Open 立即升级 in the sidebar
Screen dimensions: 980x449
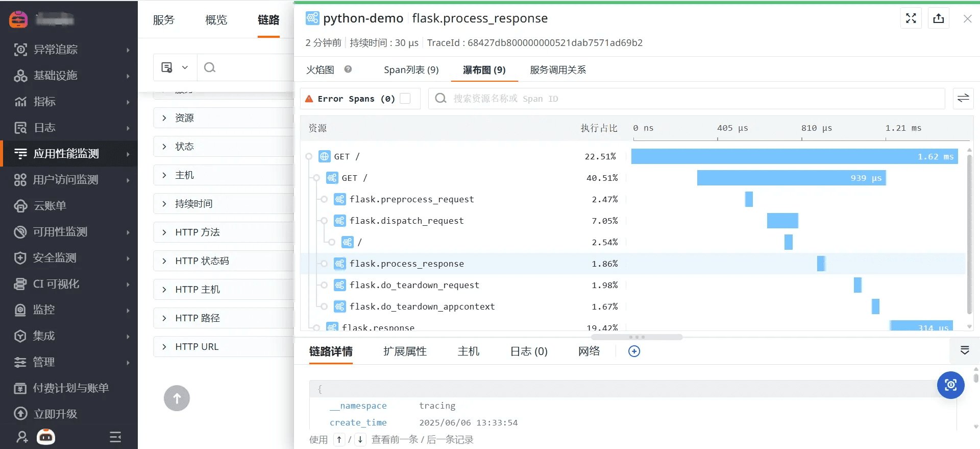coord(55,414)
